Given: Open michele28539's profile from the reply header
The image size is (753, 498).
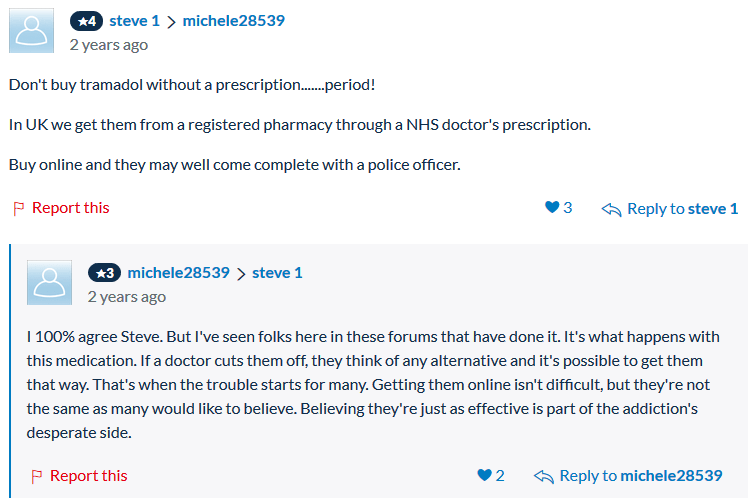Looking at the screenshot, I should [178, 273].
